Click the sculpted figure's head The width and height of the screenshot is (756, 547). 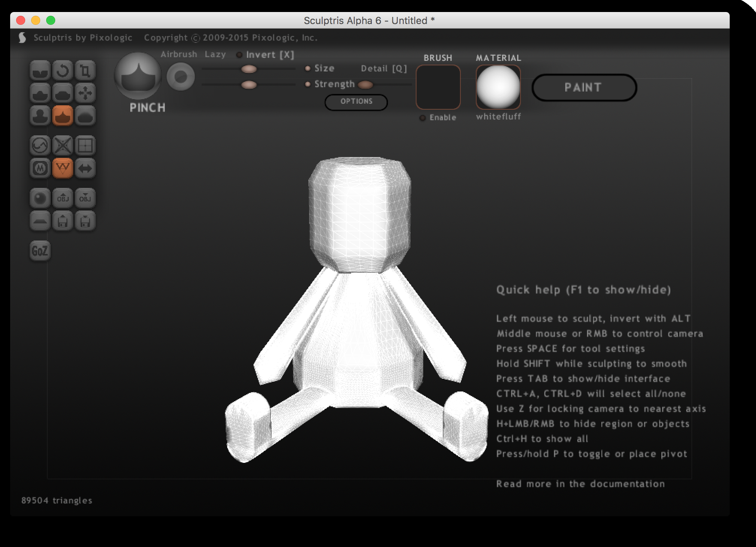tap(360, 214)
